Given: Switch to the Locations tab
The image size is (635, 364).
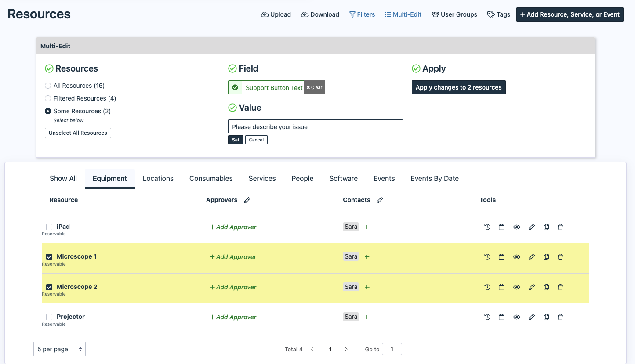Looking at the screenshot, I should click(x=158, y=178).
